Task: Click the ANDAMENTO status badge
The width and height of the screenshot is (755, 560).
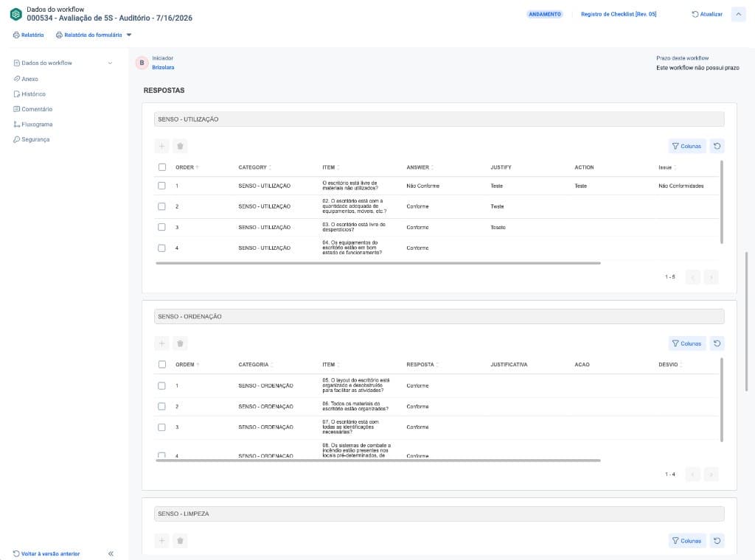Action: pyautogui.click(x=545, y=15)
